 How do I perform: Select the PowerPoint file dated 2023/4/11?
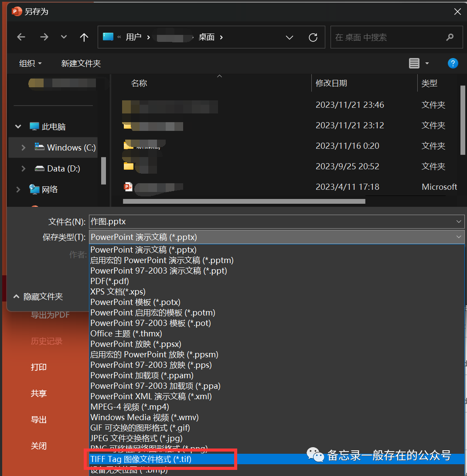pos(290,187)
